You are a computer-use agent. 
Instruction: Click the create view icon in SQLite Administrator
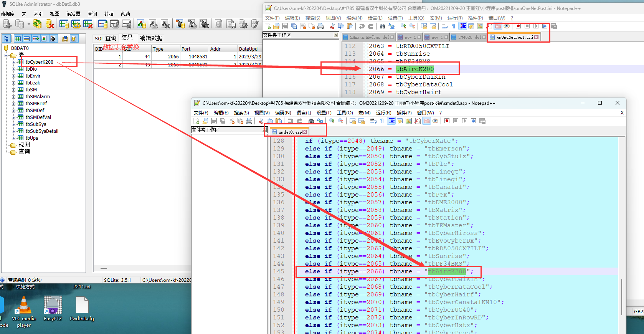point(142,24)
